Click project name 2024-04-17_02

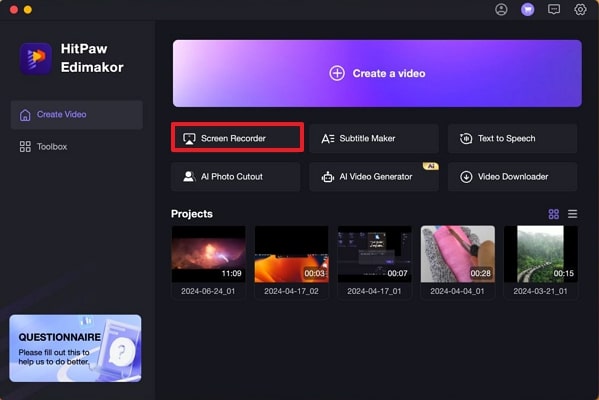point(291,291)
